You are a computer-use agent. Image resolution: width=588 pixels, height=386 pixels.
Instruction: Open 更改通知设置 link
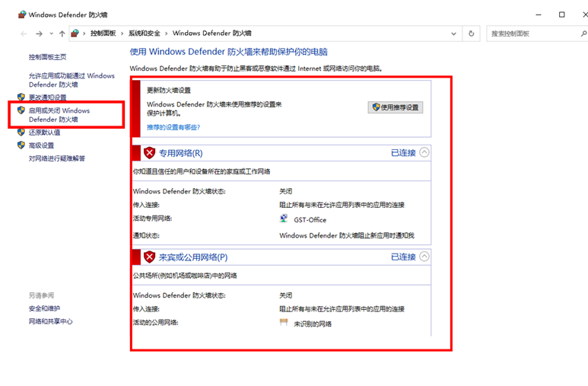(48, 97)
